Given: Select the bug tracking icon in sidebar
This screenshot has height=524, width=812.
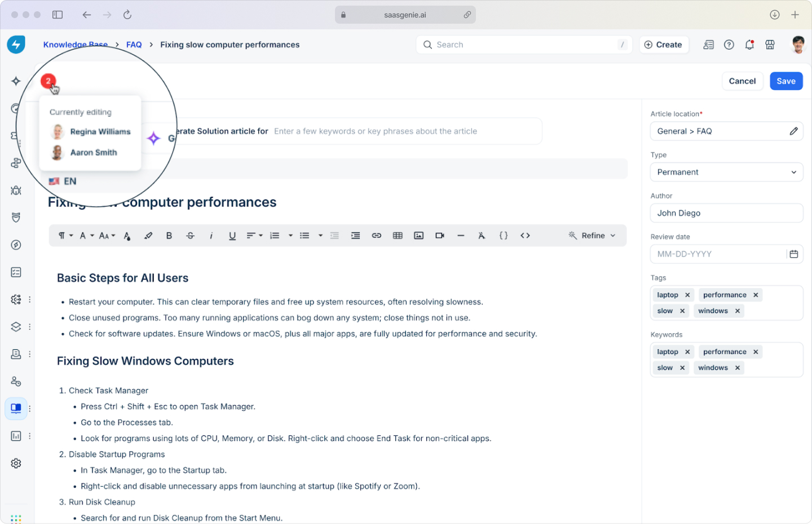Looking at the screenshot, I should coord(16,190).
